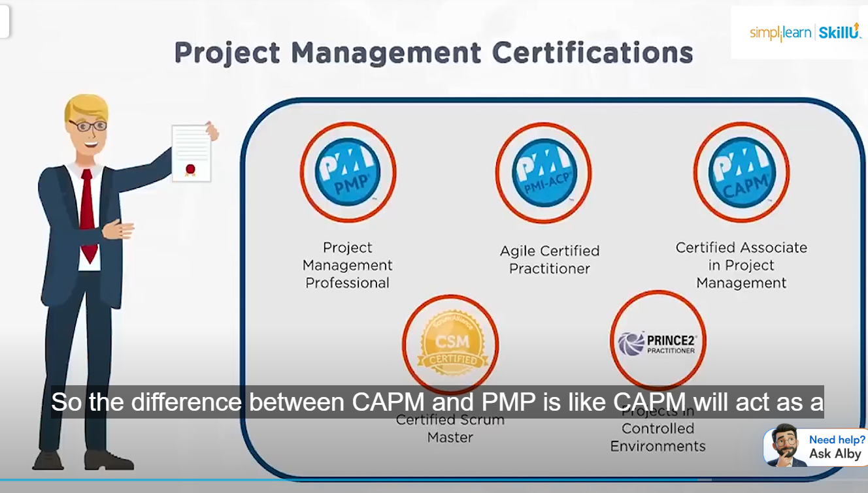
Task: Click the 'Project Management Professional' label
Action: [x=348, y=265]
